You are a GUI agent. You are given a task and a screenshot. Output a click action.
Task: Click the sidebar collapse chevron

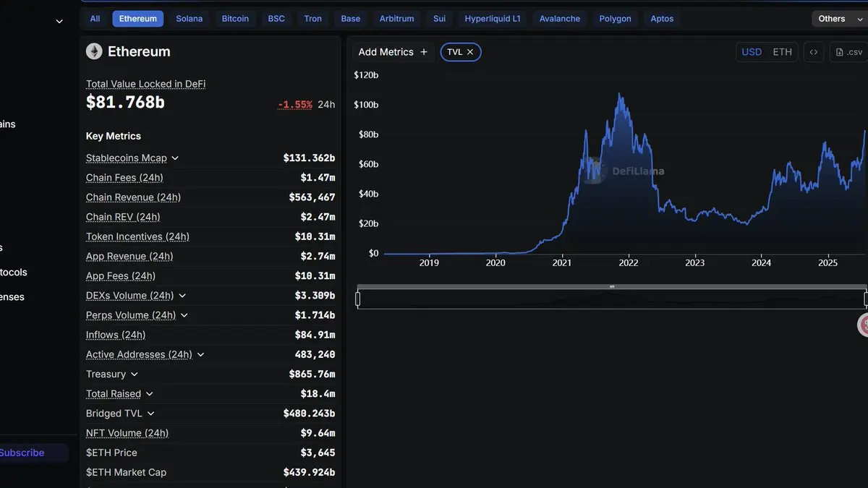click(59, 22)
